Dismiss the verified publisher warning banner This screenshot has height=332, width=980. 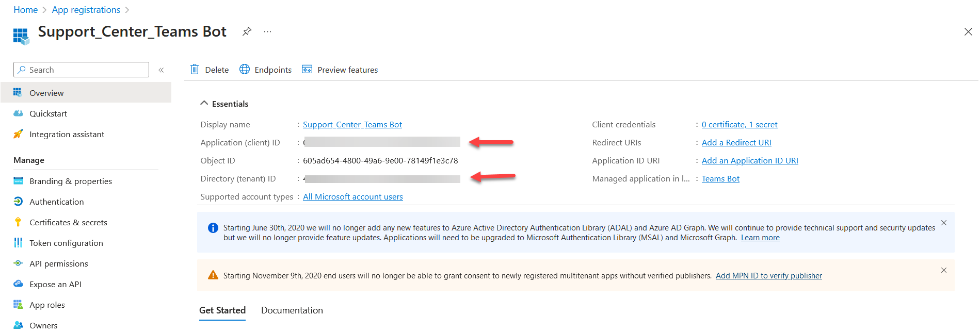pyautogui.click(x=943, y=270)
